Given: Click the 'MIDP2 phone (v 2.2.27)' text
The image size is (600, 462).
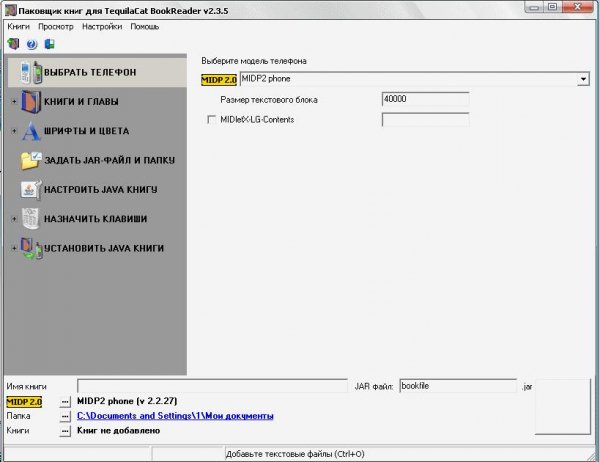Looking at the screenshot, I should coord(127,401).
